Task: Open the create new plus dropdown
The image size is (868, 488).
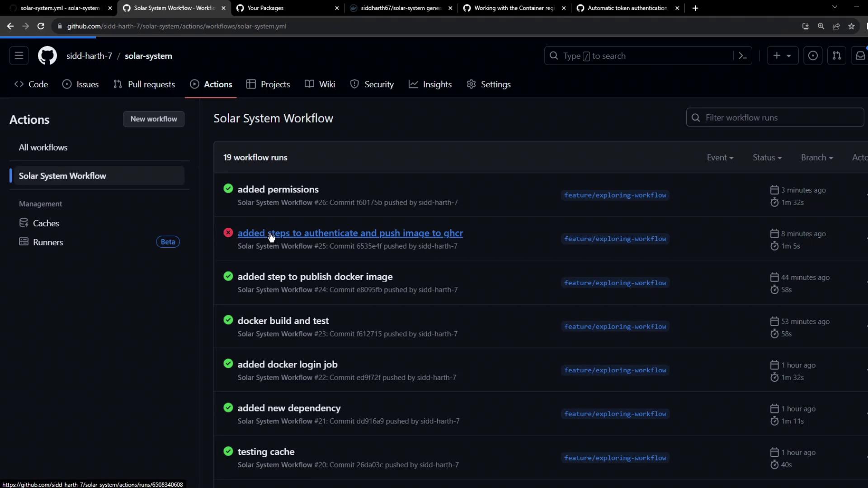Action: pos(782,56)
